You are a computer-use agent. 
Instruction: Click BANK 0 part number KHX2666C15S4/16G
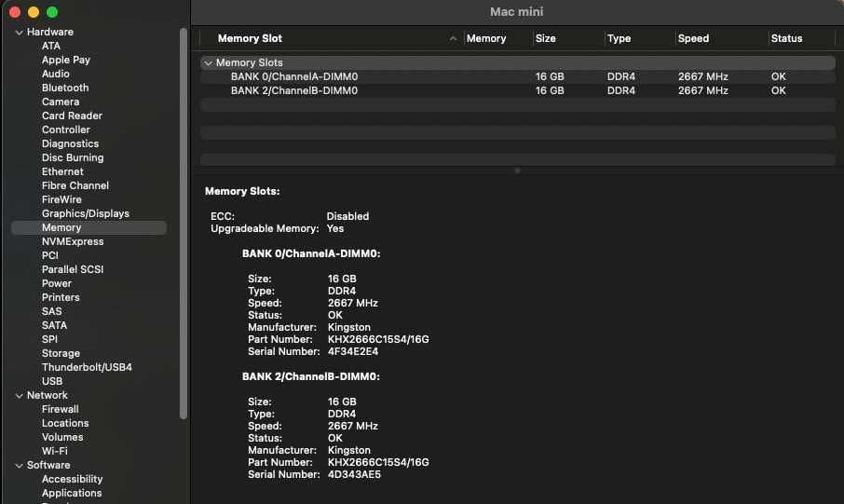pyautogui.click(x=378, y=340)
